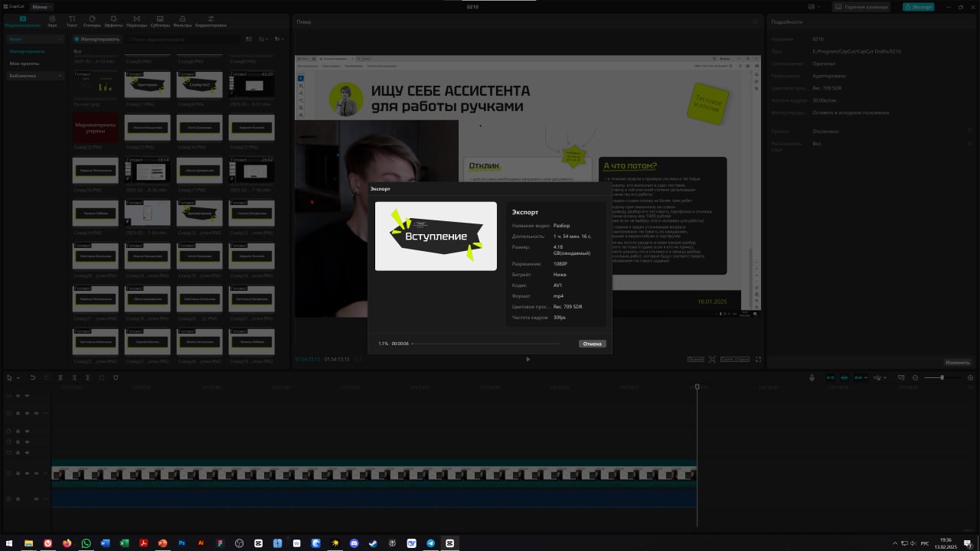Toggle linkage icon in timeline toolbar
This screenshot has height=551, width=980.
point(858,377)
